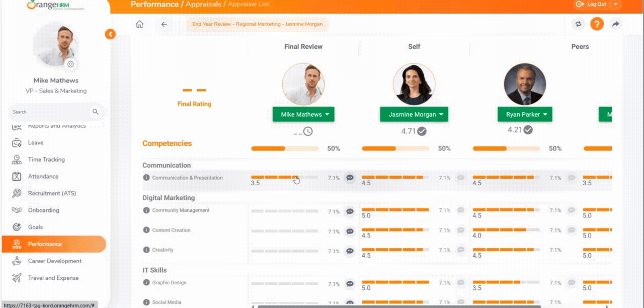This screenshot has width=644, height=308.
Task: Click the End Year Review breadcrumb label
Action: coord(257,24)
